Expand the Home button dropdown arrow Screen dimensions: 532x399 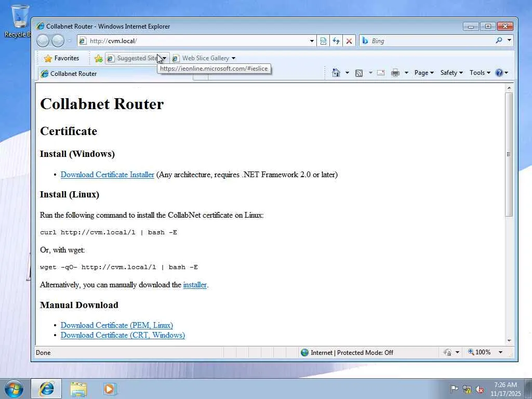[347, 73]
